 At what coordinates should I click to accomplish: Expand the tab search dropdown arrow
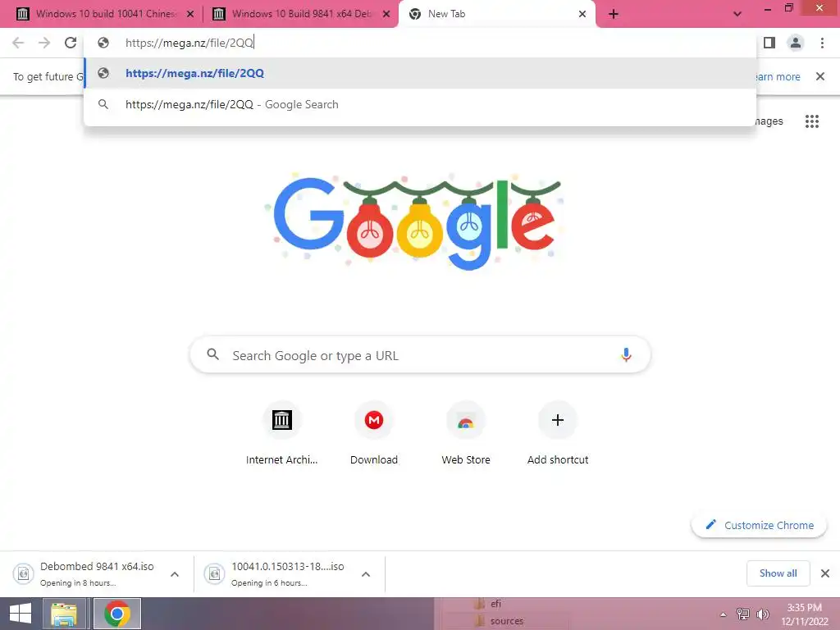(x=737, y=14)
